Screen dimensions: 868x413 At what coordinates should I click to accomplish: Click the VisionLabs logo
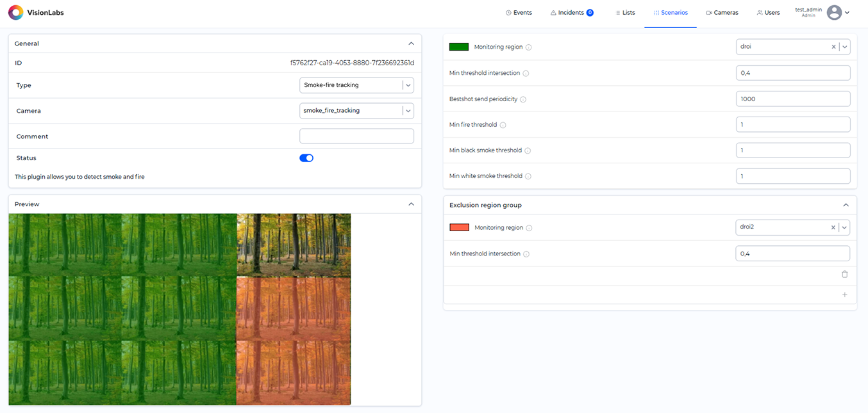pos(16,12)
